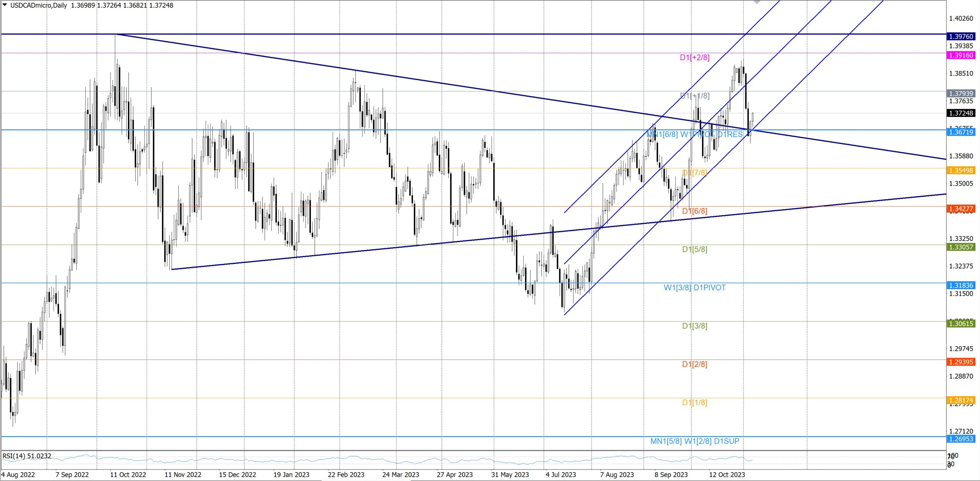This screenshot has width=980, height=481.
Task: Select the red 1.34277 level tag
Action: coord(961,209)
